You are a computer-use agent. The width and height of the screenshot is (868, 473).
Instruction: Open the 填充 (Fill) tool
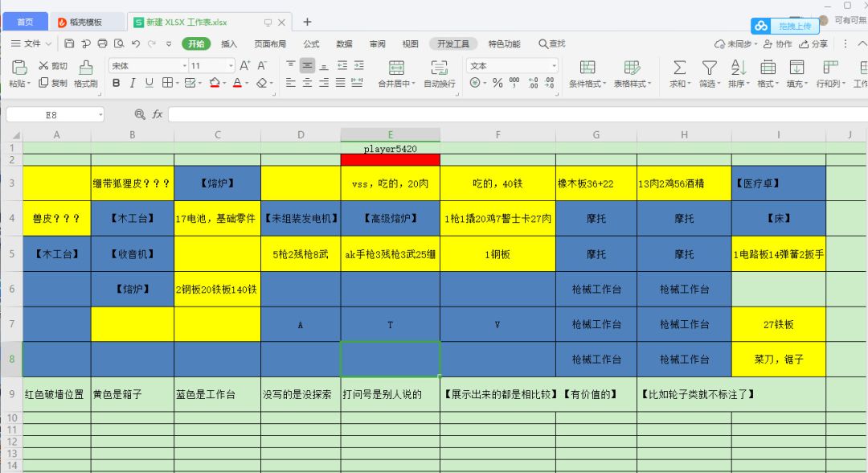[x=797, y=73]
